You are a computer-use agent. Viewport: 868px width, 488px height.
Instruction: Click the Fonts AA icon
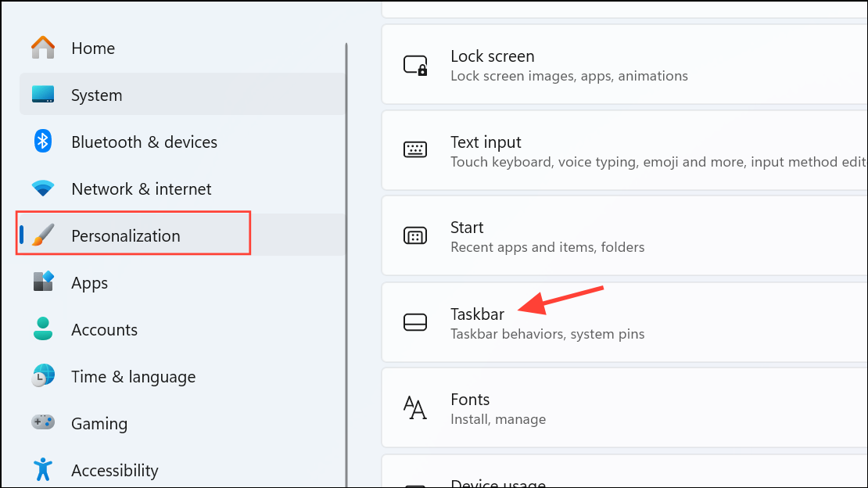(415, 407)
